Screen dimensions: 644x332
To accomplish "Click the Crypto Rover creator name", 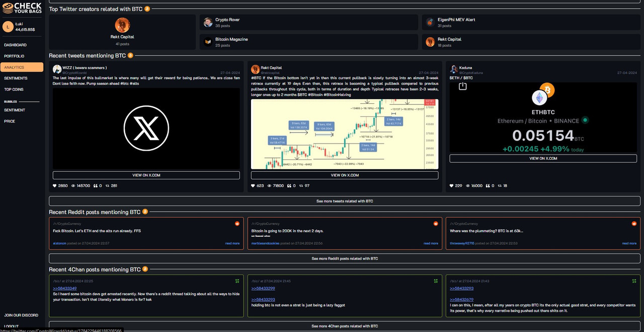I will point(227,20).
